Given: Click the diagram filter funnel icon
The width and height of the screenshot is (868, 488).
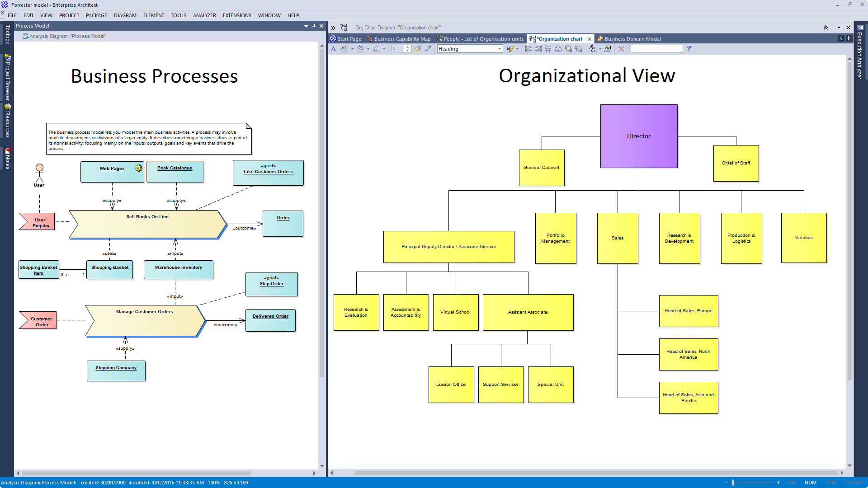Looking at the screenshot, I should point(689,49).
